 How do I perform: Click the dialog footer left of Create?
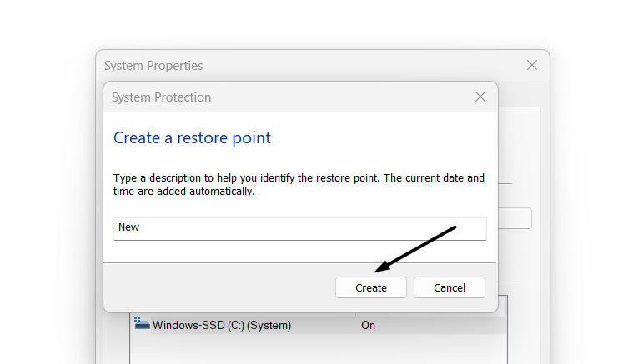click(217, 287)
